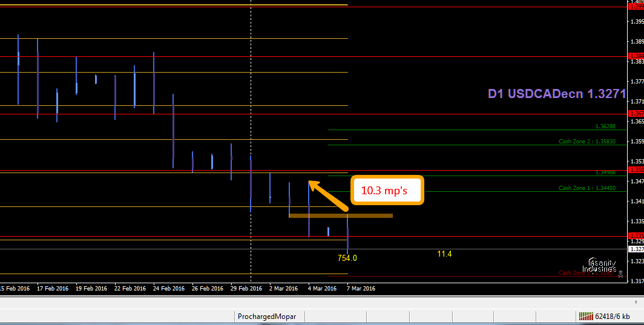Click the yellow "11.4" value on the chart

(444, 254)
